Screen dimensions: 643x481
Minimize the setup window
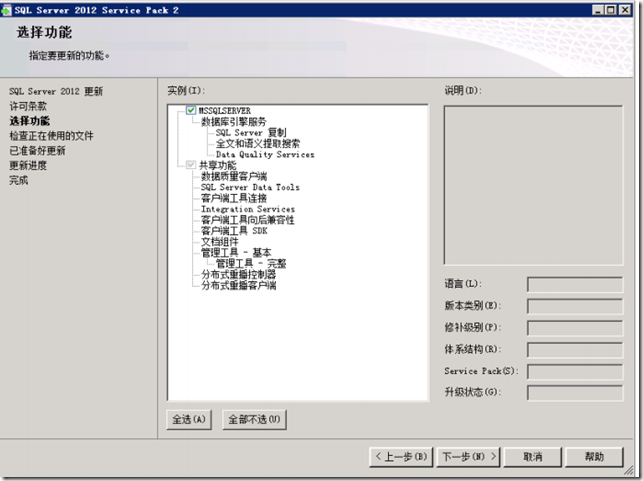point(598,10)
